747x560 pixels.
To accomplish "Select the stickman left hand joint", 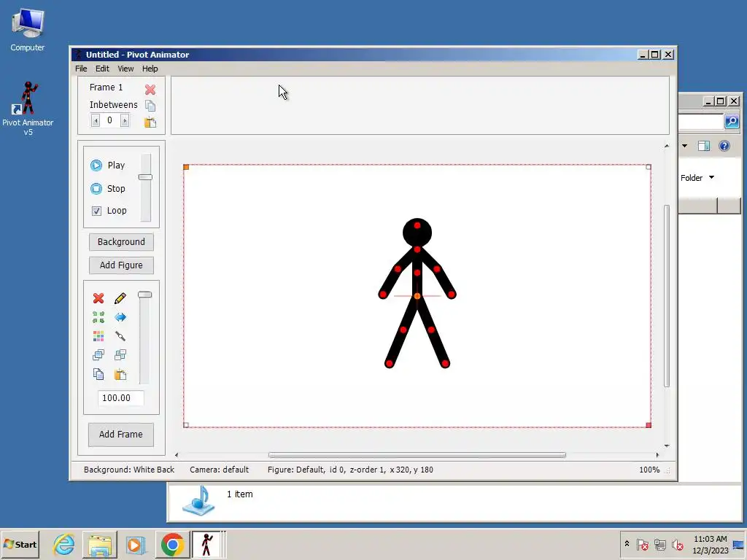I will coord(382,295).
